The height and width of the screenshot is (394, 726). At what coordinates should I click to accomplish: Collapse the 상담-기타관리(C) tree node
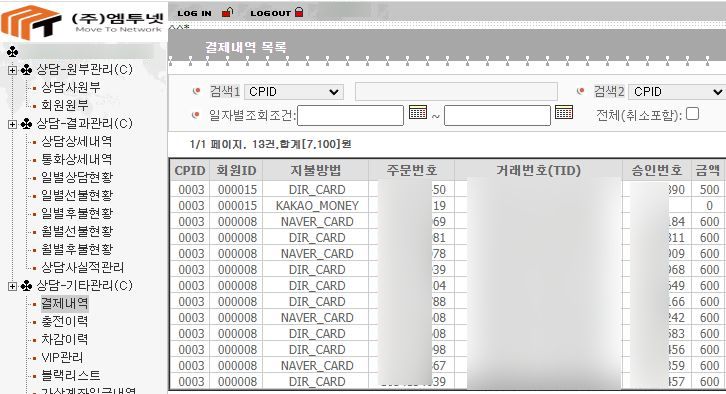point(13,286)
